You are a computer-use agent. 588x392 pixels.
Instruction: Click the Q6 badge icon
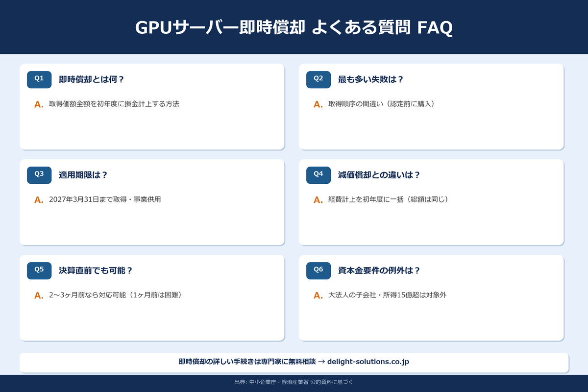pos(318,270)
